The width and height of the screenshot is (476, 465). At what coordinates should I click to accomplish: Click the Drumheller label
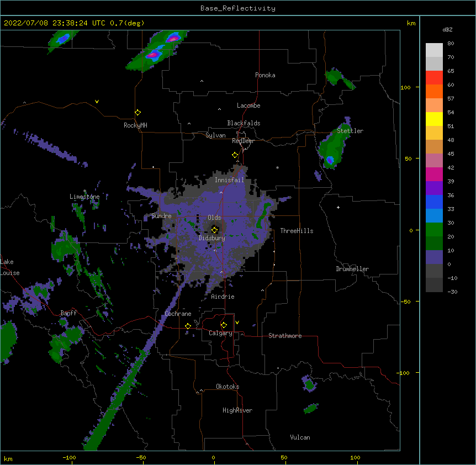(x=352, y=269)
